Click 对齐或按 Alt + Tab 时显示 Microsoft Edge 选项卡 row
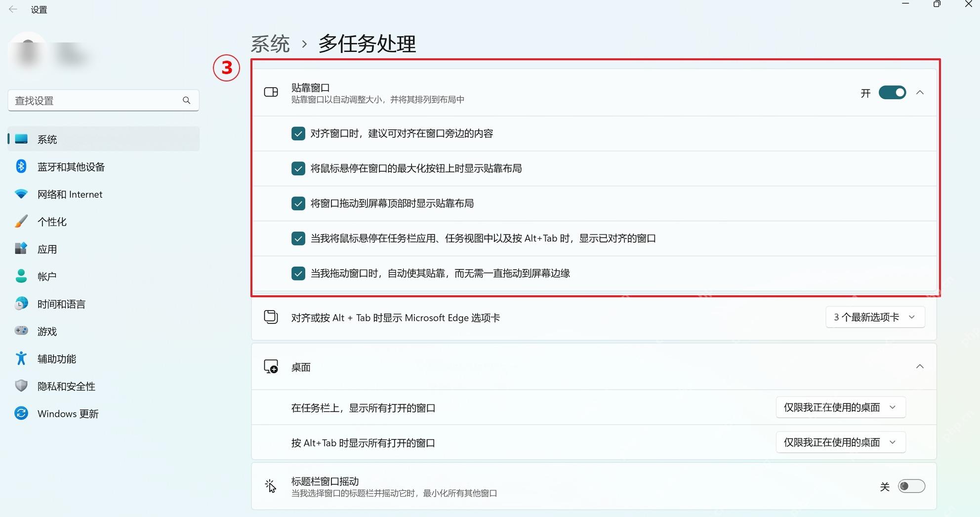 594,318
